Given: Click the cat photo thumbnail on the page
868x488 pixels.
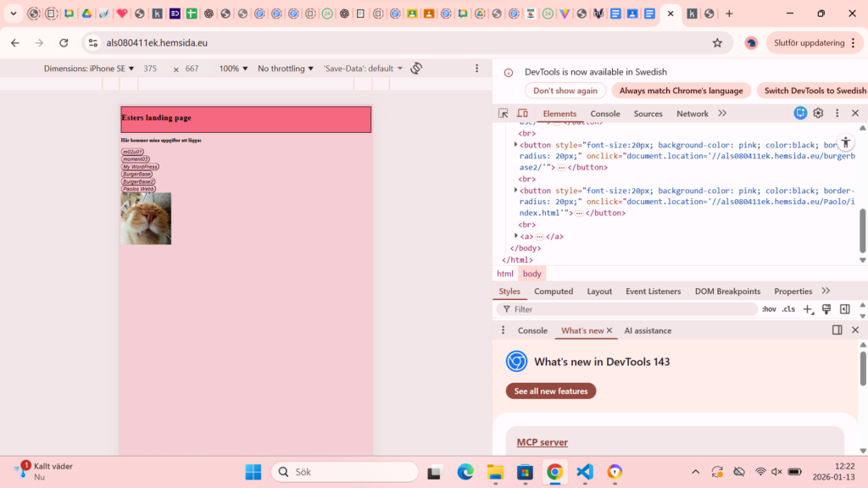Looking at the screenshot, I should [x=147, y=219].
